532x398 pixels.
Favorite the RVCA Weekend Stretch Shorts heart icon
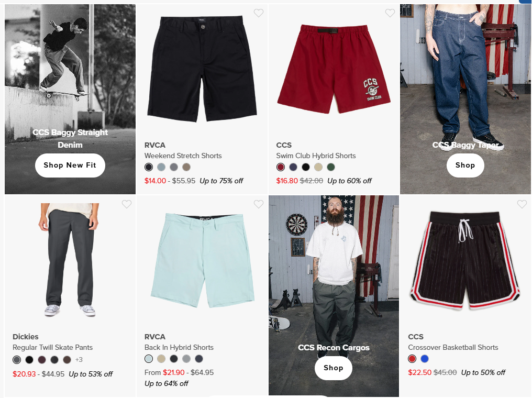[259, 13]
